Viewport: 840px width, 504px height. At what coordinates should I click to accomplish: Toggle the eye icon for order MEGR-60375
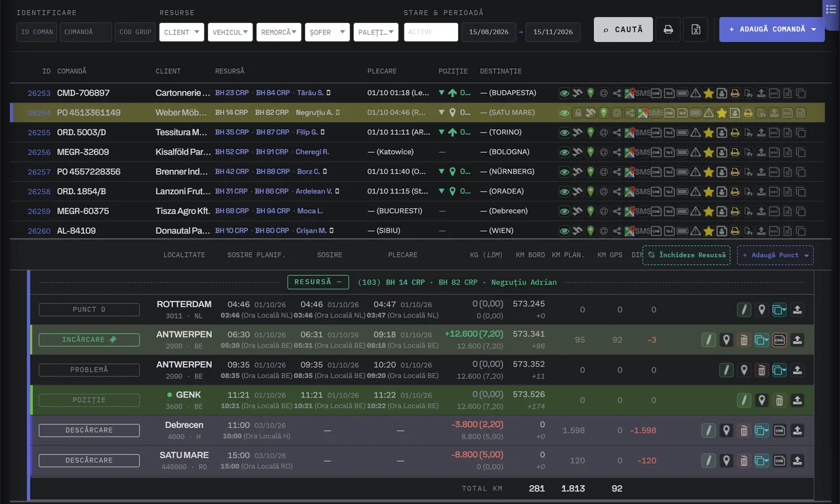564,211
